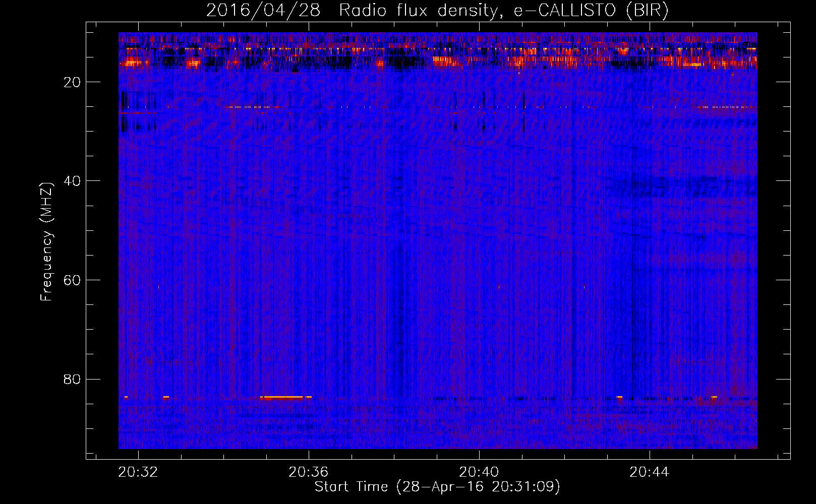Click the '40' frequency tick label
Screen dimensions: 816x504
pyautogui.click(x=72, y=181)
